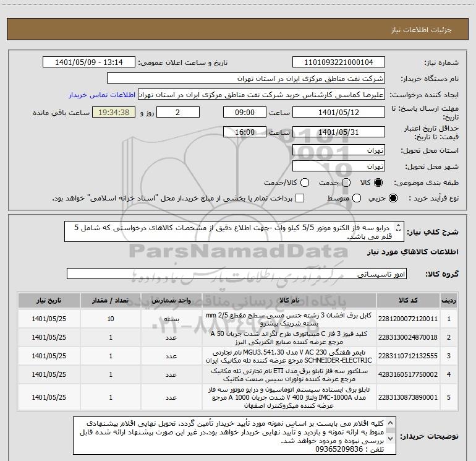Click the general need description text box
476x461 pixels.
[234, 231]
